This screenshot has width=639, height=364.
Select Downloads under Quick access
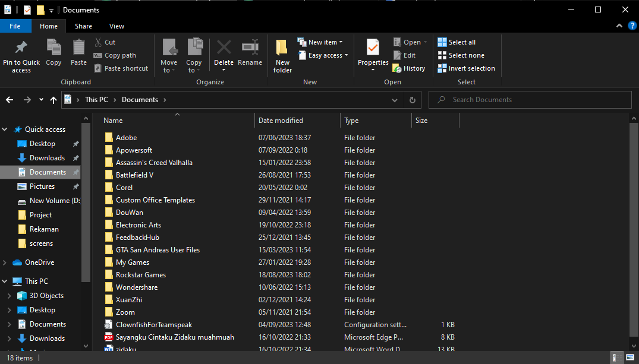48,158
